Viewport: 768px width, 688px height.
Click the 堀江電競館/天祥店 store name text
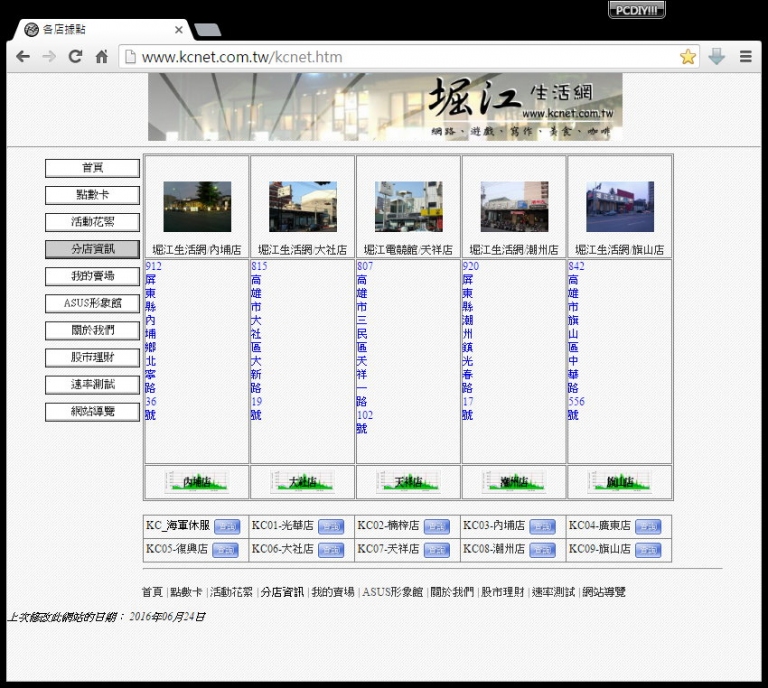coord(408,250)
